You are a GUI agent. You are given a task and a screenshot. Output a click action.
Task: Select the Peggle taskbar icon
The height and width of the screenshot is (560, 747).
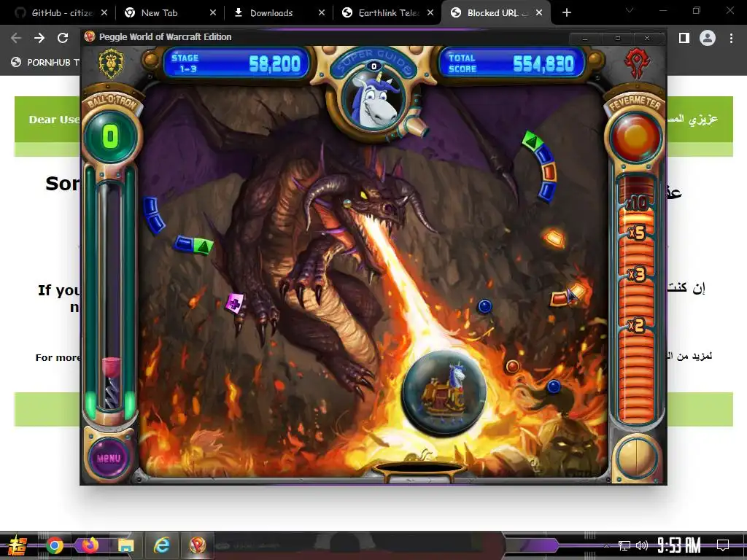197,545
